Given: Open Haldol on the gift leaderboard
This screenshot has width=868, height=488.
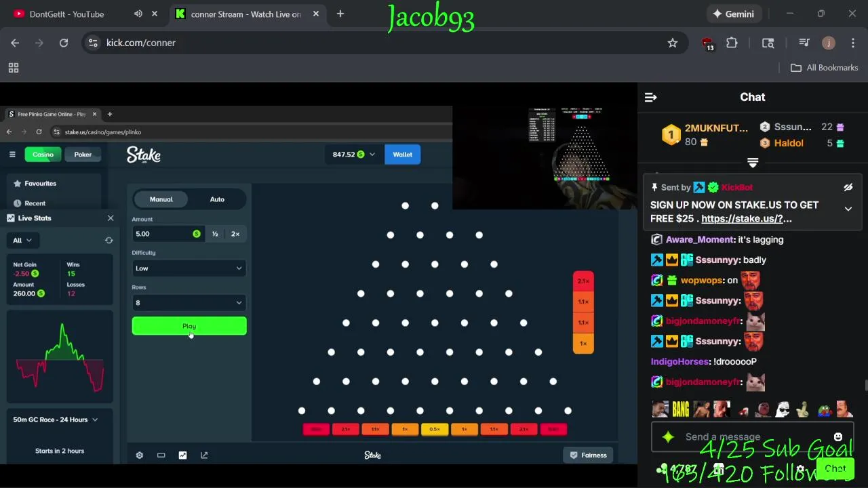Looking at the screenshot, I should tap(789, 143).
